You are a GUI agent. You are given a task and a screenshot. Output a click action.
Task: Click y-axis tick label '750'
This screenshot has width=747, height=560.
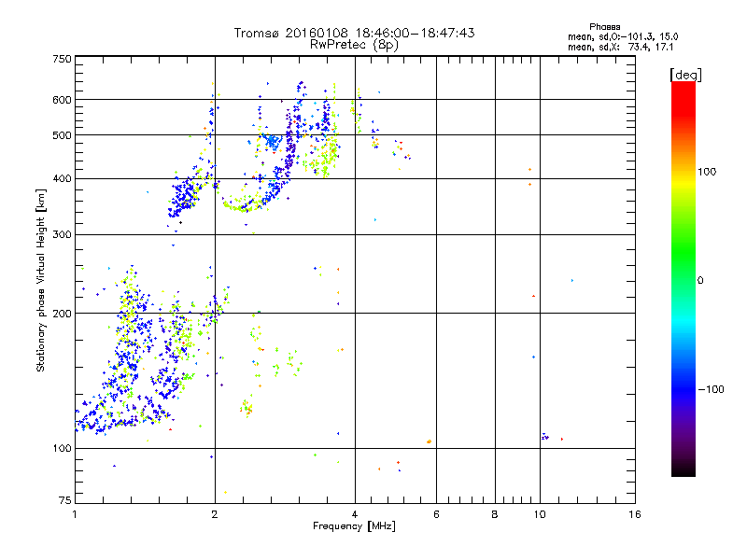pyautogui.click(x=62, y=59)
